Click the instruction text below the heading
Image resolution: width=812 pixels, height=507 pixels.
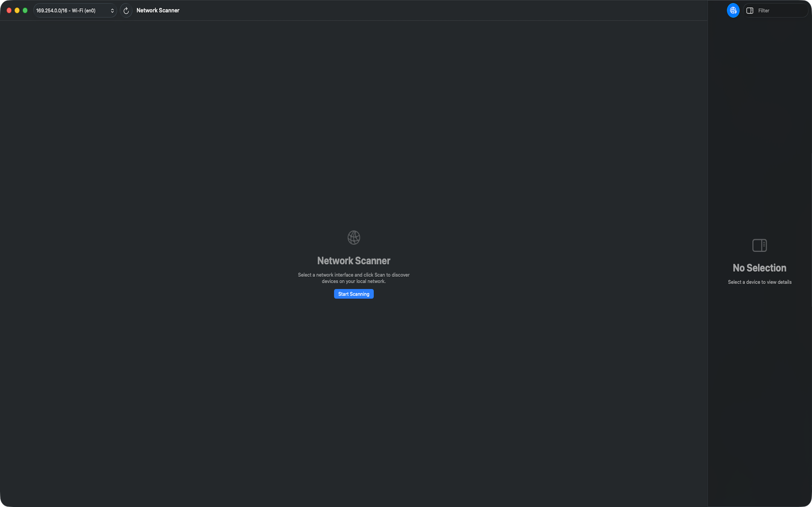tap(353, 278)
